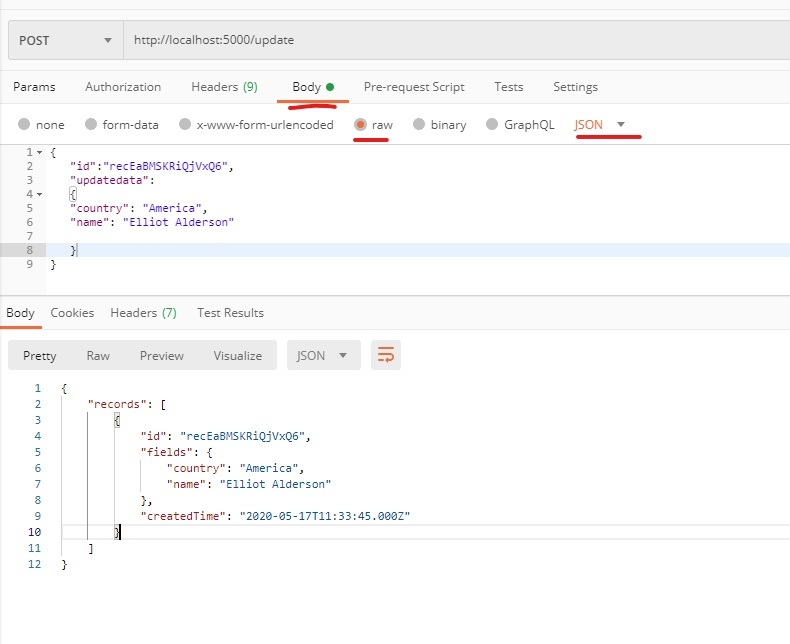Open the Authorization tab
This screenshot has width=790, height=644.
[123, 87]
